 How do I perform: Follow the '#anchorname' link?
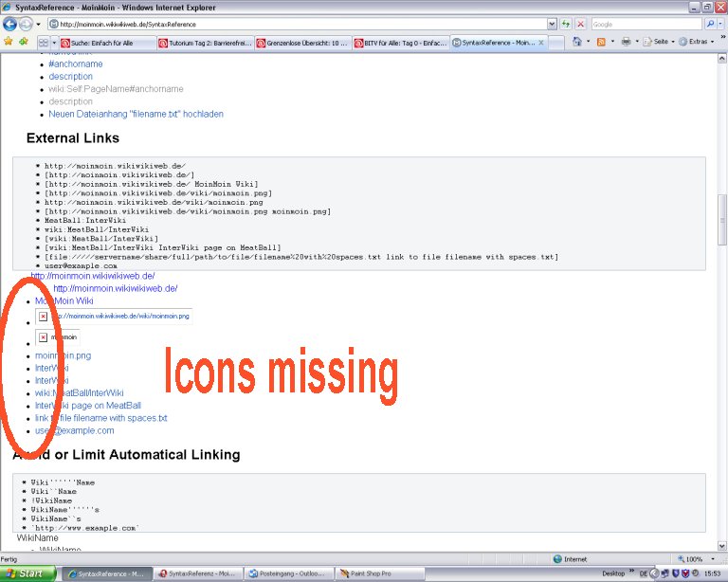[76, 64]
